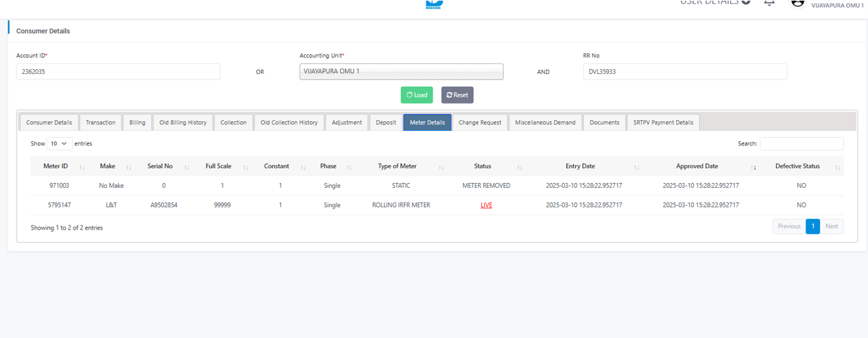This screenshot has width=868, height=338.
Task: Click the notification bell icon
Action: tap(769, 3)
